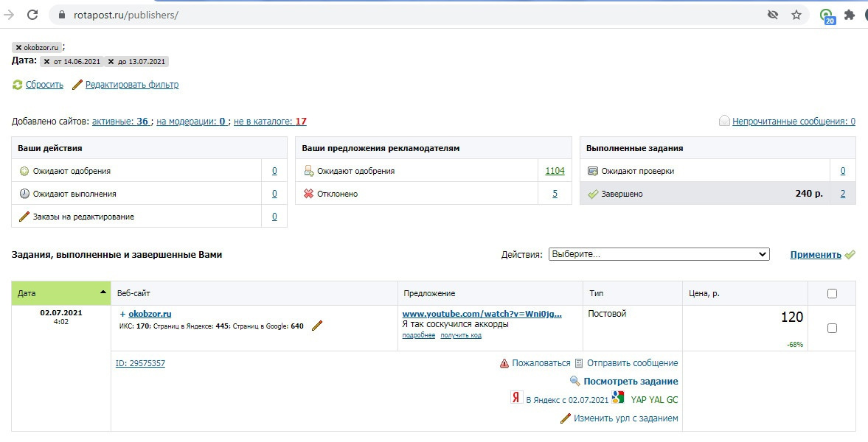The width and height of the screenshot is (868, 442).
Task: Remove the 'от 14.06.2021' date filter
Action: 47,61
